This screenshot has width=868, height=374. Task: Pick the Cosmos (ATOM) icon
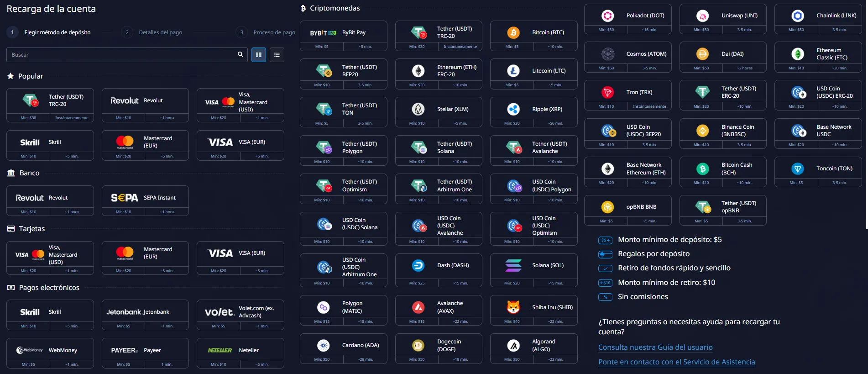click(x=607, y=54)
